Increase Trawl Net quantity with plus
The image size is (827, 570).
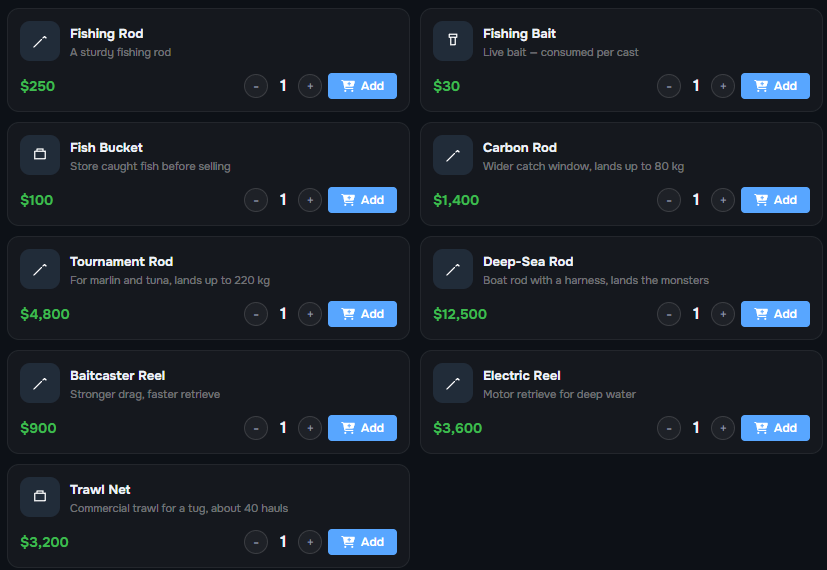[310, 542]
